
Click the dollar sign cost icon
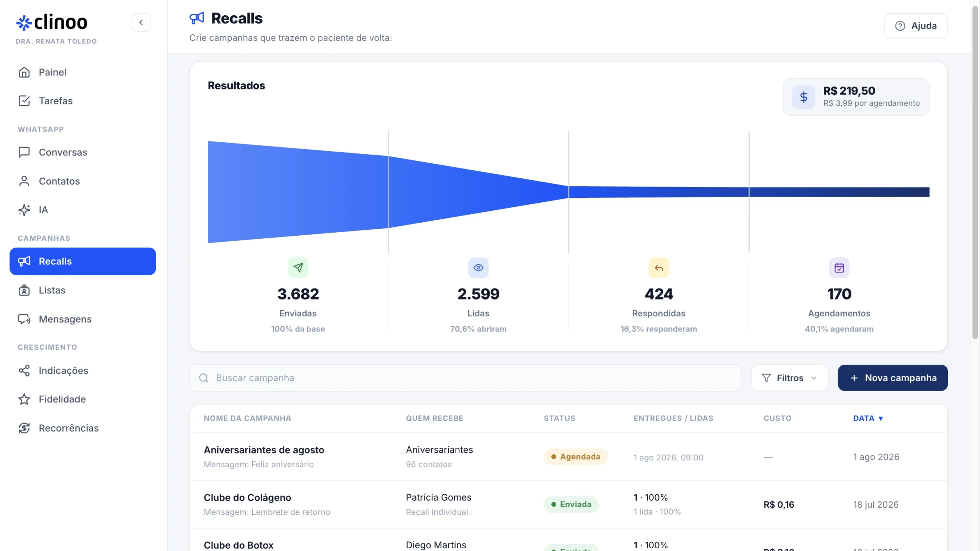[x=804, y=97]
